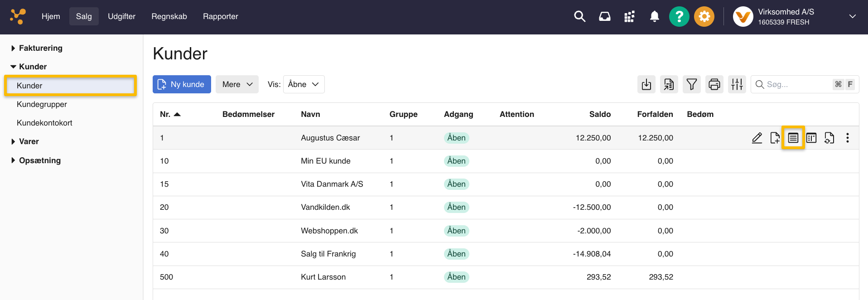Open the column settings sliders icon
The width and height of the screenshot is (868, 300).
pos(737,84)
